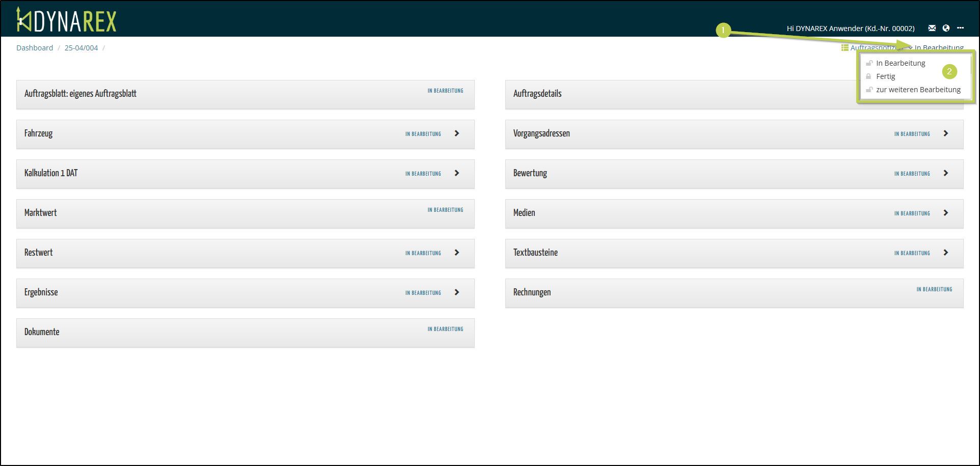Click the DYNAREX logo
980x466 pixels.
67,20
